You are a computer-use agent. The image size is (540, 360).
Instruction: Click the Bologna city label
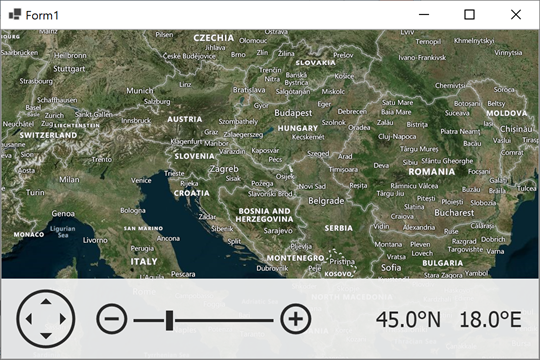(133, 210)
